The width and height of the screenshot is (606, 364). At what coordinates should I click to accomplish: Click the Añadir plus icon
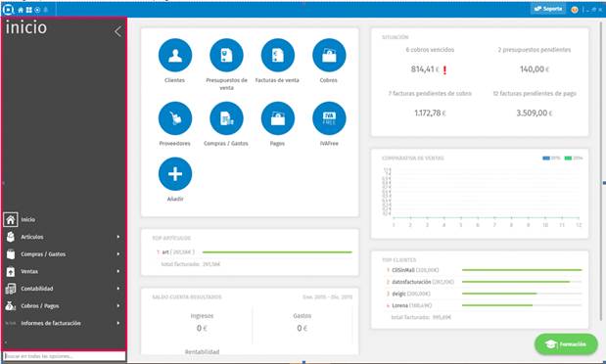[175, 174]
